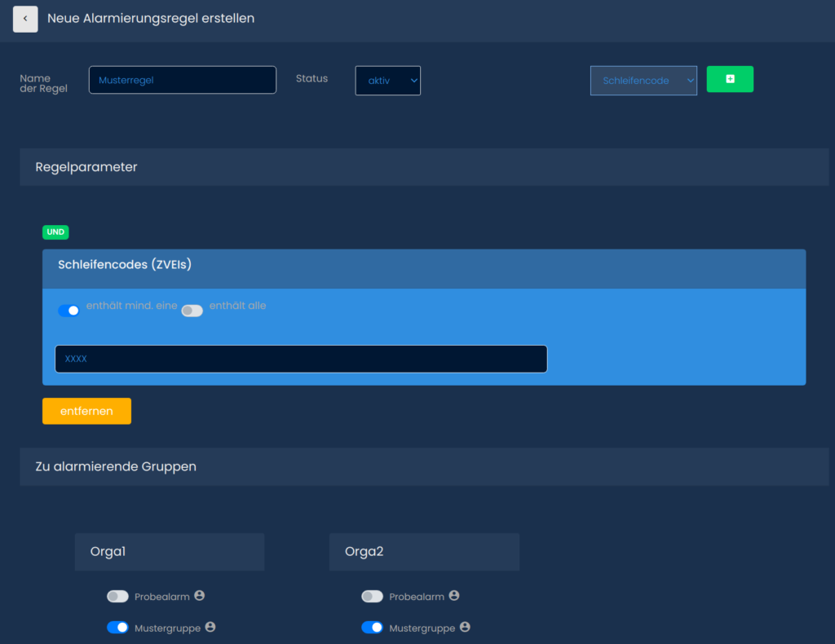
Task: Turn on Probealarm switch under Orga2
Action: 373,597
